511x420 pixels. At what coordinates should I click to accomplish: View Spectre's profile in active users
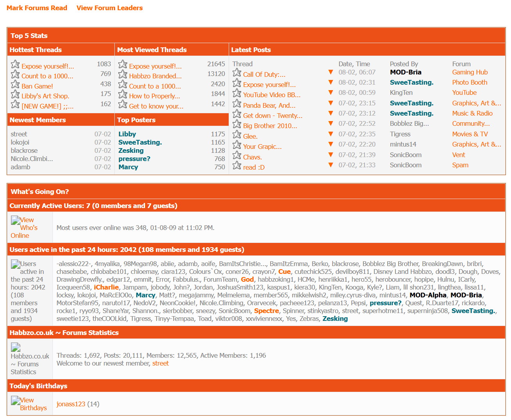(x=266, y=311)
